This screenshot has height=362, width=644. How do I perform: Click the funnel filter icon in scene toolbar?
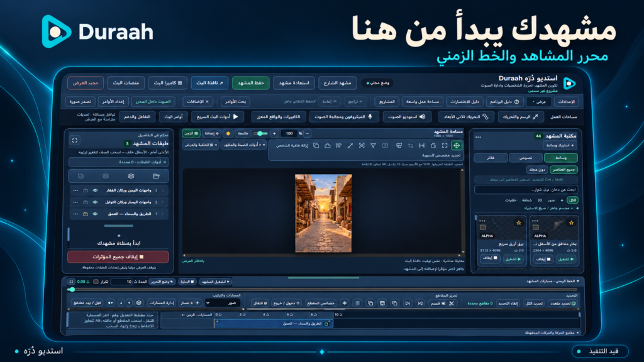pos(373,145)
